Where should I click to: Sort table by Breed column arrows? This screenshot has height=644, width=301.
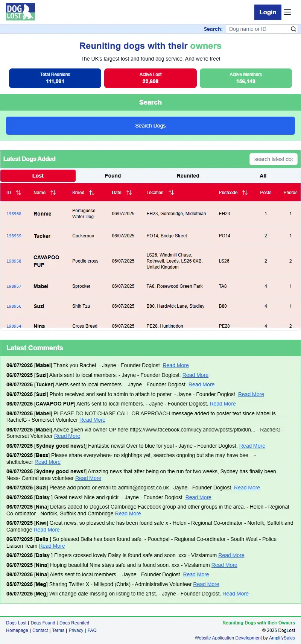(x=92, y=193)
